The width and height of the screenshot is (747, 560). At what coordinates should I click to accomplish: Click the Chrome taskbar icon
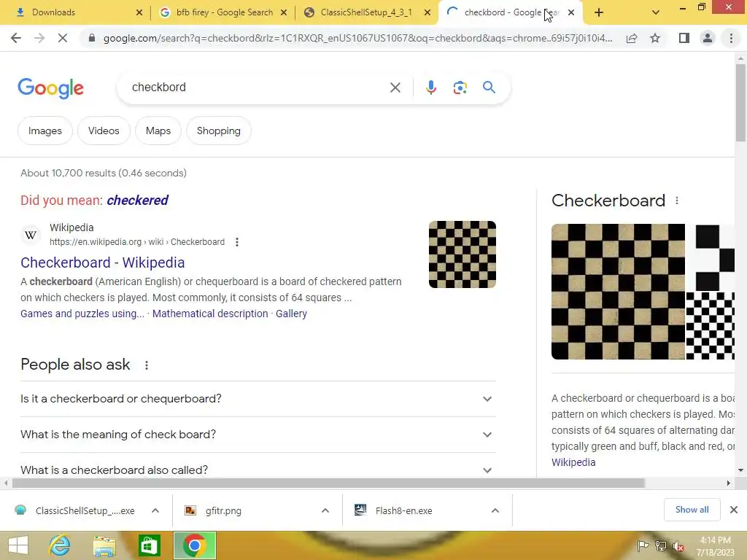point(194,545)
